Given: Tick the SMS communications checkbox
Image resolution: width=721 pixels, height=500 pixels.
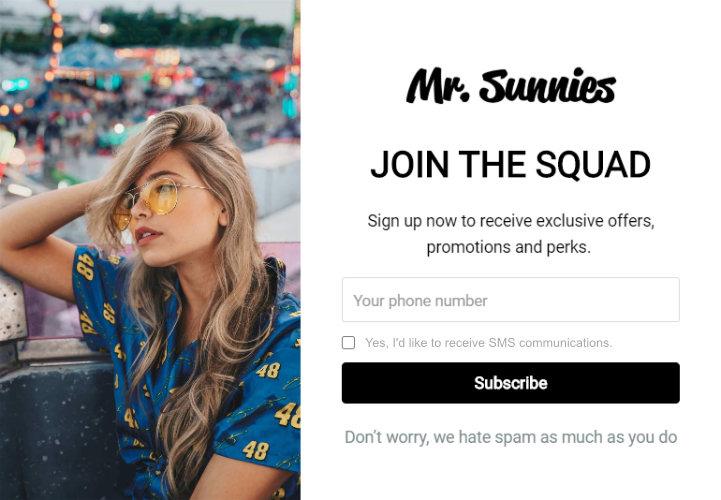Looking at the screenshot, I should pos(348,343).
